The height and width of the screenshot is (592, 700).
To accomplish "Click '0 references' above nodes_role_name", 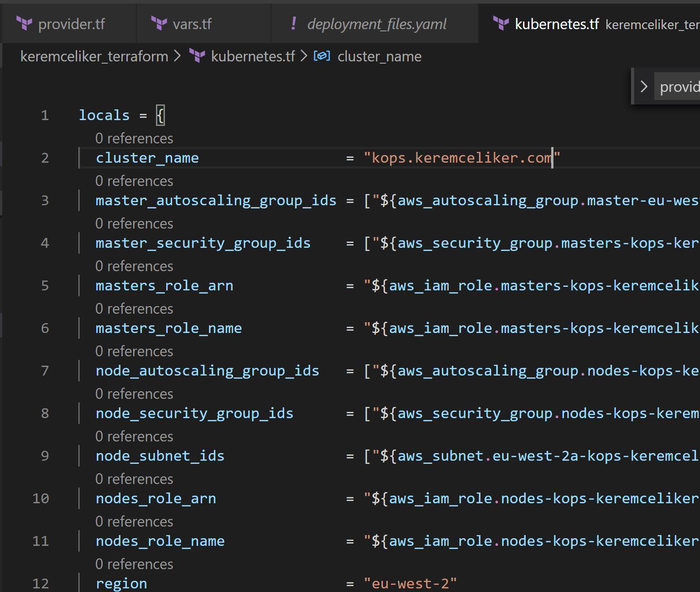I will coord(134,522).
